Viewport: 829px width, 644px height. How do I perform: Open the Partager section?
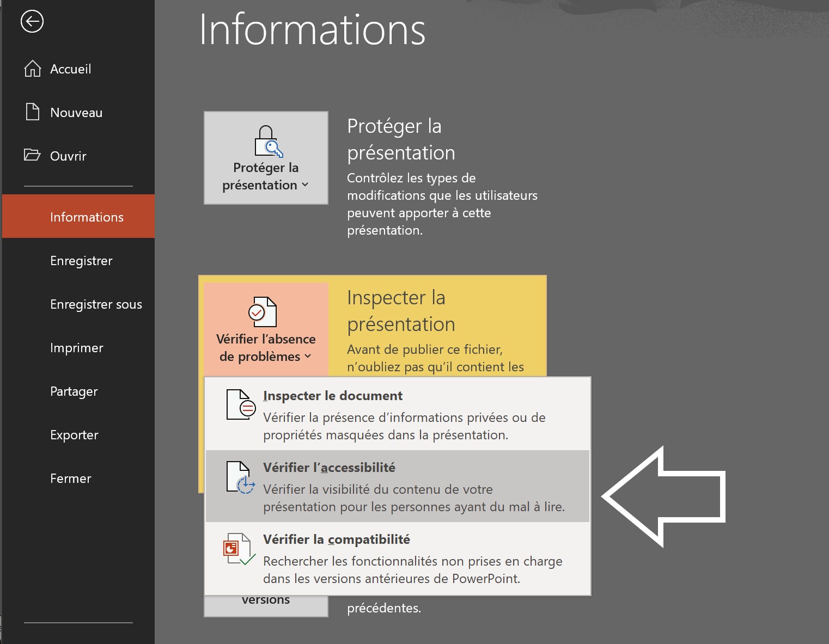pos(74,391)
